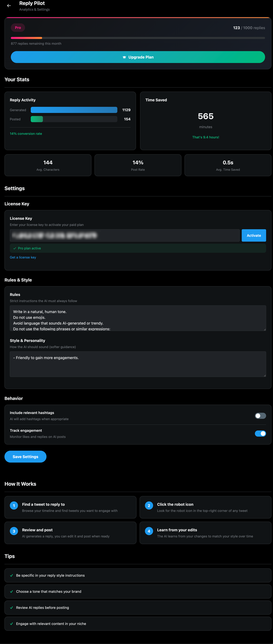Click checkmark beside Review AI replies tip

11,607
